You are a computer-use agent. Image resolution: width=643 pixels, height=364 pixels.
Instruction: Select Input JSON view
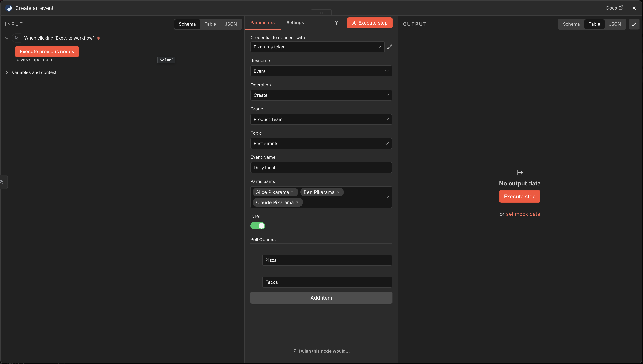coord(231,24)
